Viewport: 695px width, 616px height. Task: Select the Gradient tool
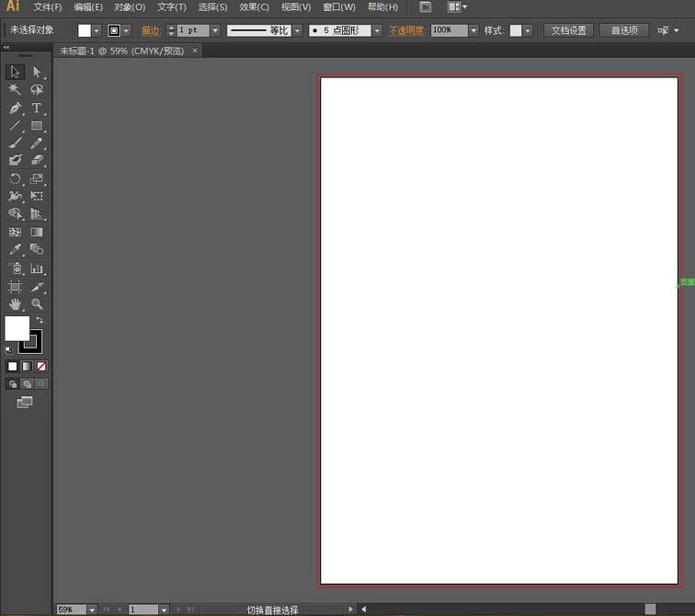[x=37, y=232]
